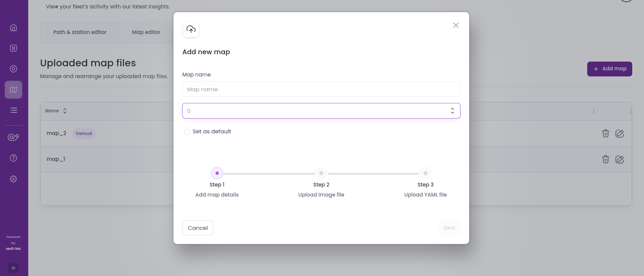Expand the sidebar with double chevron

[x=13, y=268]
